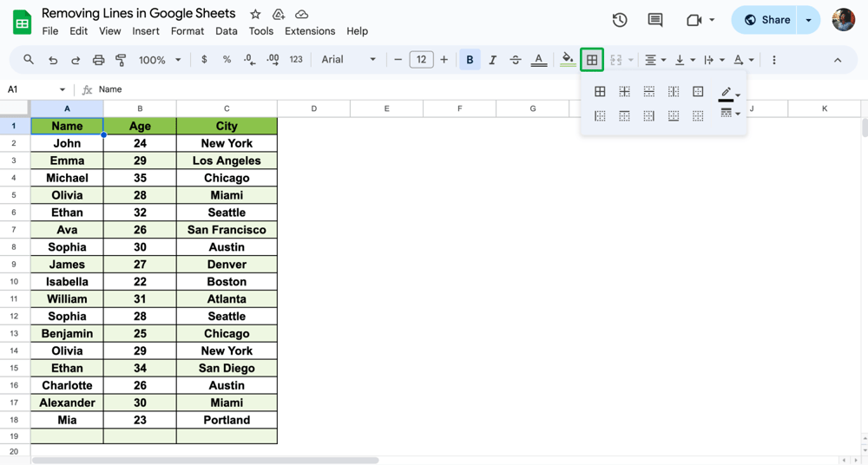868x465 pixels.
Task: Expand the 100% zoom dropdown
Action: pyautogui.click(x=160, y=60)
